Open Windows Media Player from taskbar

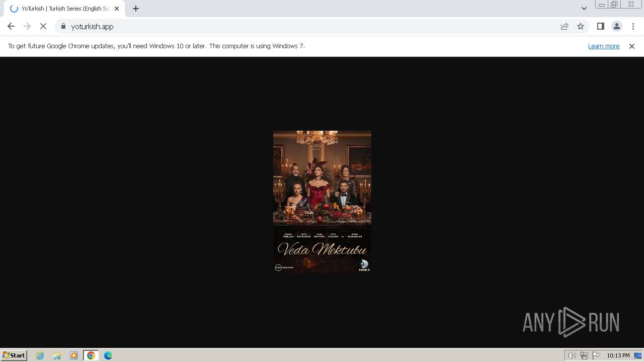(74, 355)
